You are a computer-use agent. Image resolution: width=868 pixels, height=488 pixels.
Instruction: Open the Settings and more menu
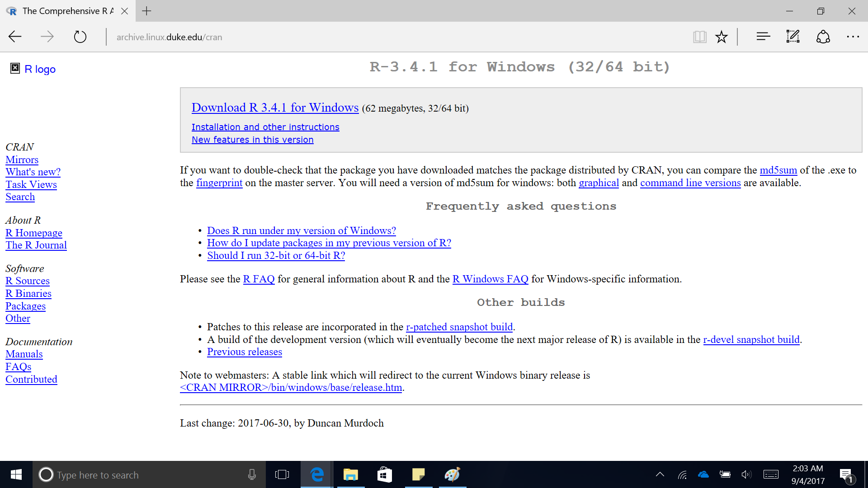point(853,37)
